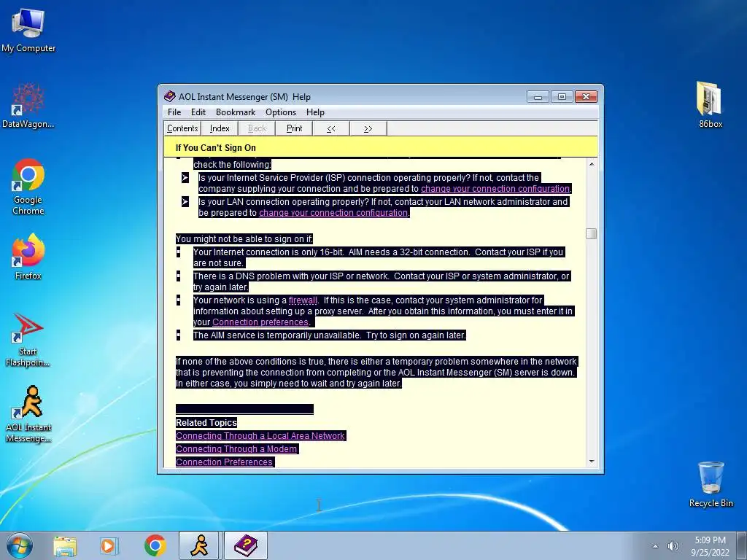Switch to AIM running man taskbar button
The image size is (747, 560).
[199, 545]
